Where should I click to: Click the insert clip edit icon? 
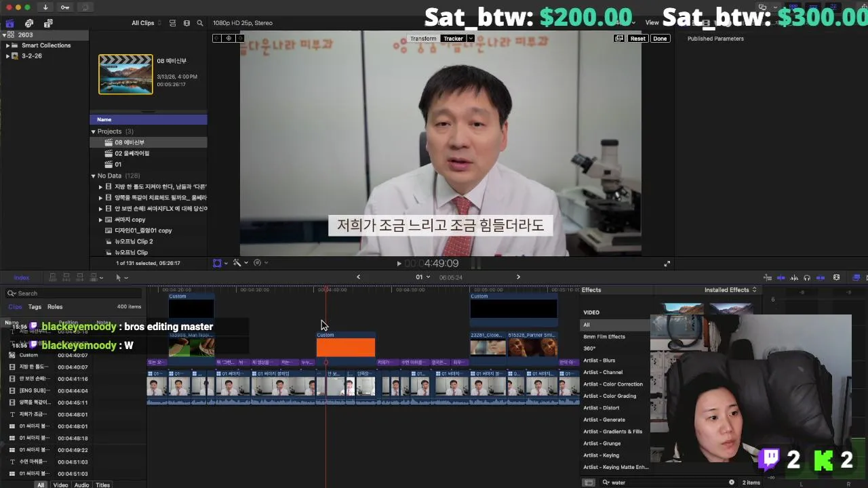point(66,277)
